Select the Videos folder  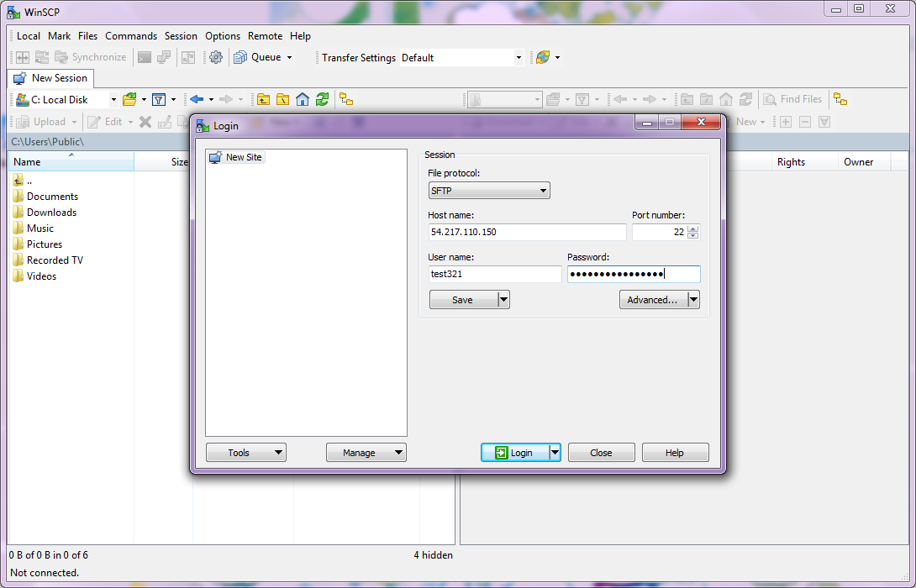(34, 276)
